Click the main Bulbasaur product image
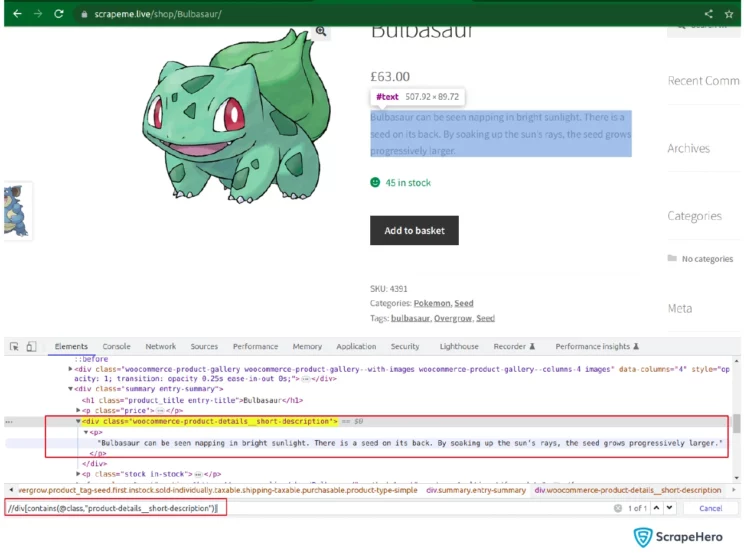The height and width of the screenshot is (553, 744). pyautogui.click(x=236, y=115)
